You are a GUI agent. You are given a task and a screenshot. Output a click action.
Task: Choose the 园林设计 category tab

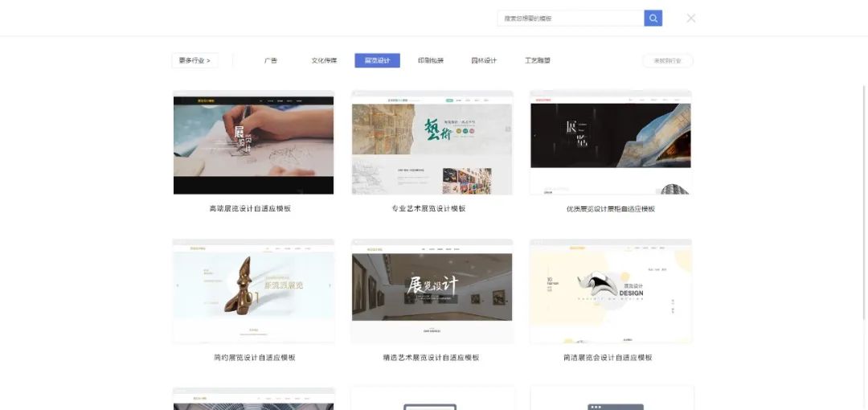pos(484,60)
